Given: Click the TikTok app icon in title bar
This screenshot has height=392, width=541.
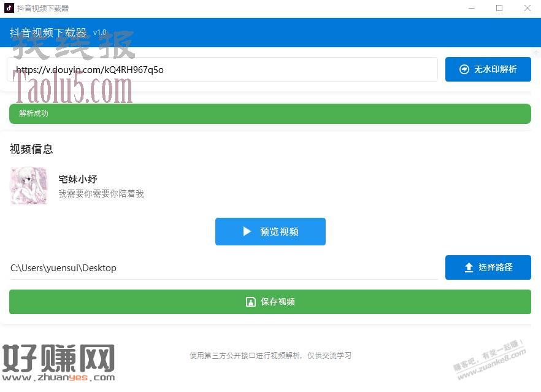Looking at the screenshot, I should (9, 8).
